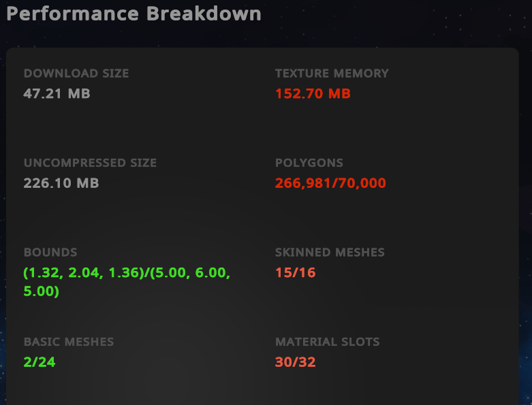This screenshot has width=532, height=405.
Task: Click the 5.00 on bounds second line
Action: point(39,291)
